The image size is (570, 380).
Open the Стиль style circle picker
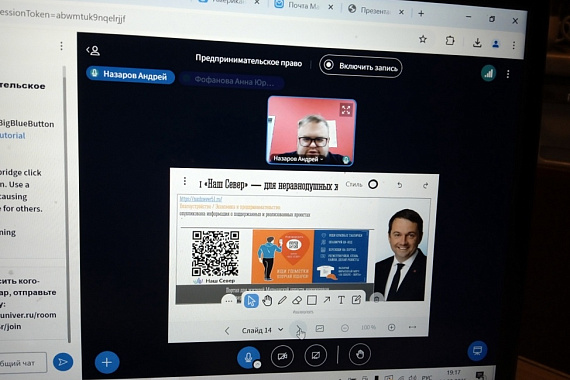point(373,184)
